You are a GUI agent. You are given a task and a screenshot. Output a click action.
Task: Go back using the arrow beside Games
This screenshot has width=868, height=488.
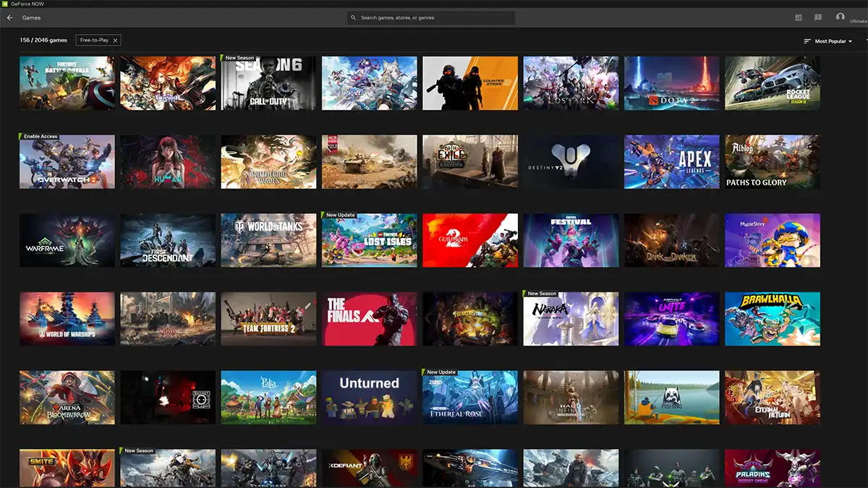pos(9,17)
